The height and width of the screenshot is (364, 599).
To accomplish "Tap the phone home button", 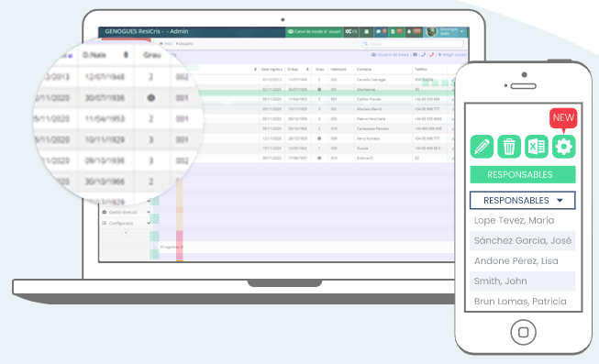I will (523, 332).
